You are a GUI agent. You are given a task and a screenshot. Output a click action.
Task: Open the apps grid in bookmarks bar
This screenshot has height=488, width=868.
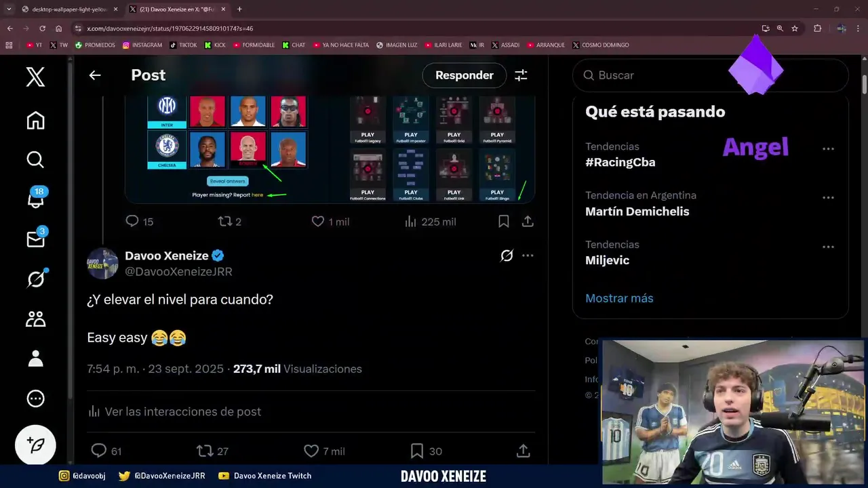point(9,45)
